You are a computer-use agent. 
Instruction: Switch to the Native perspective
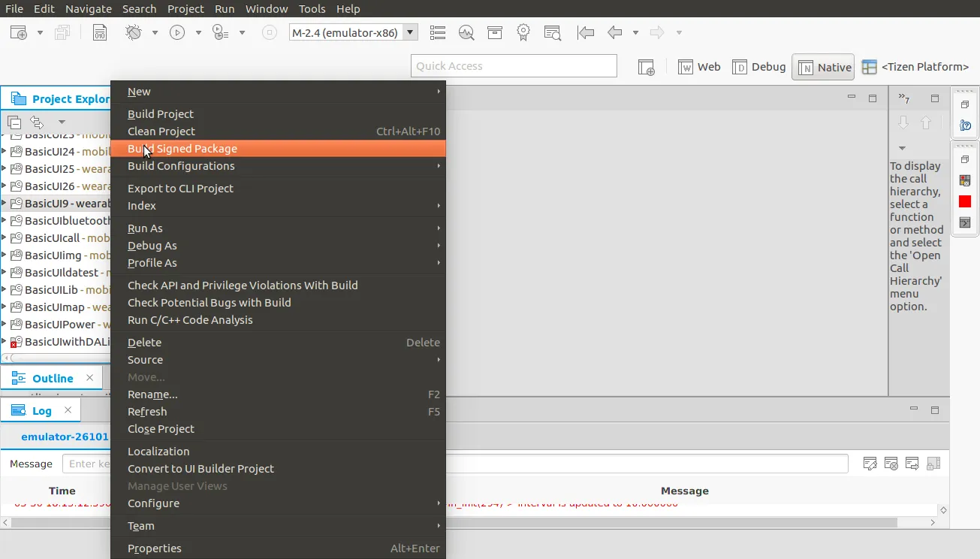(x=824, y=67)
